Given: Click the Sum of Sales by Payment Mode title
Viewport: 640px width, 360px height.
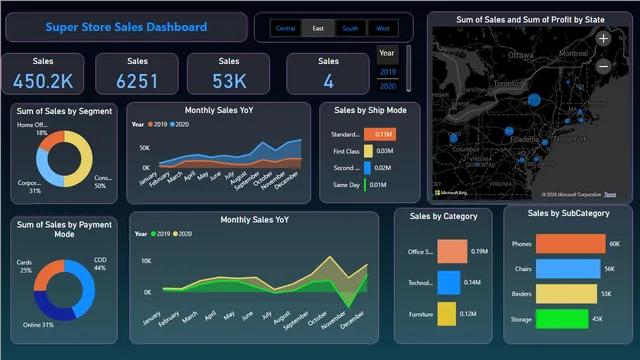Looking at the screenshot, I should [64, 229].
